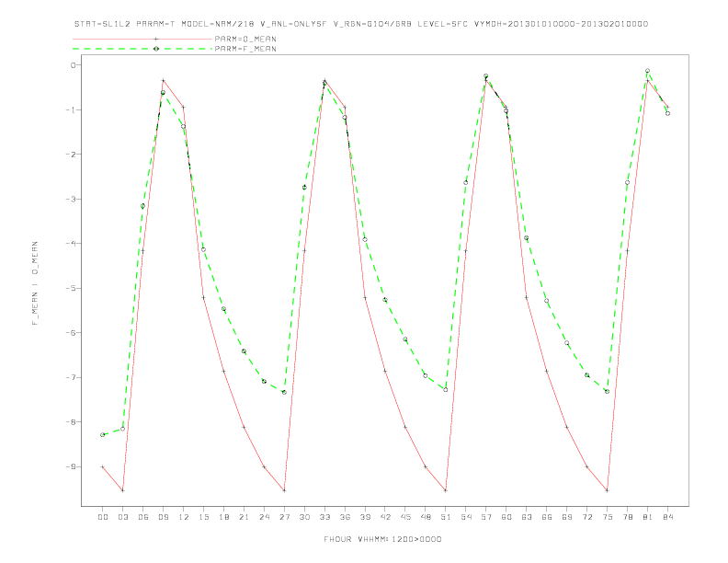Click the STAT=SL1L2 chart title line
Screen dimensions: 728x563
(360, 24)
